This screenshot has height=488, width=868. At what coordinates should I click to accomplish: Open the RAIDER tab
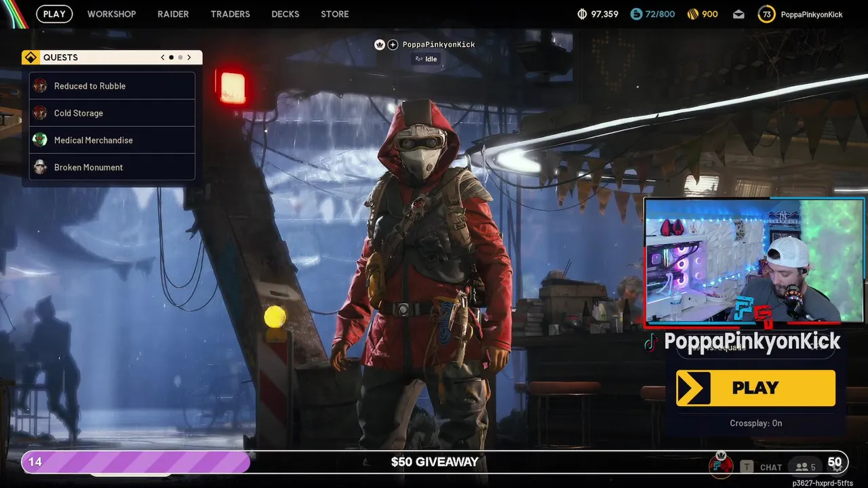click(x=173, y=14)
